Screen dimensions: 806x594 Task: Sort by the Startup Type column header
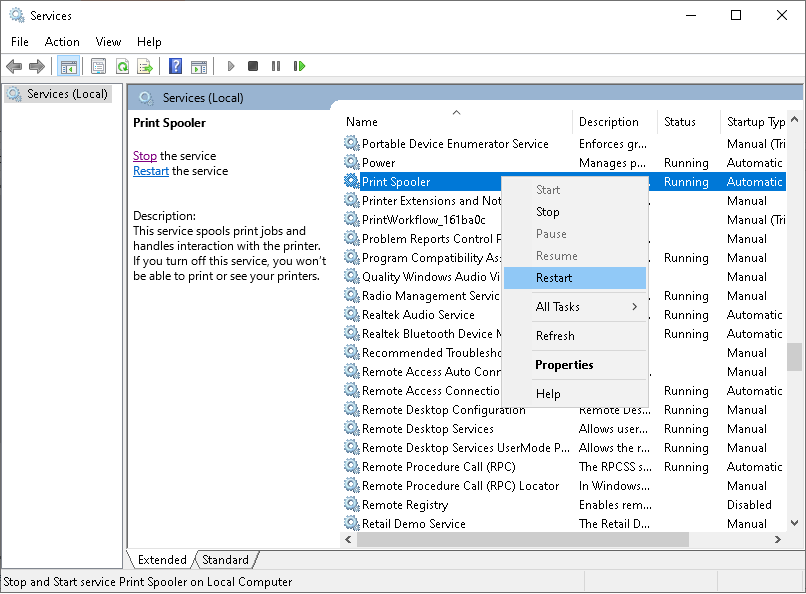753,122
